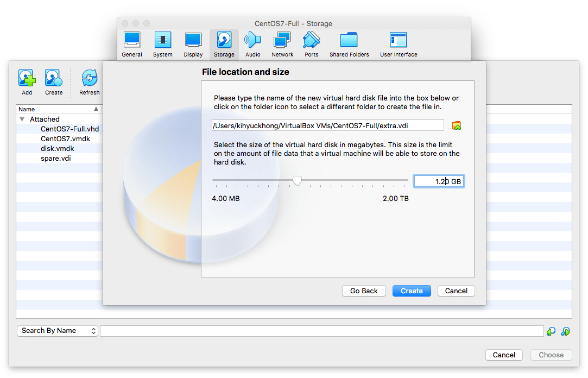This screenshot has width=588, height=378.
Task: Open the General settings tab
Action: [131, 45]
